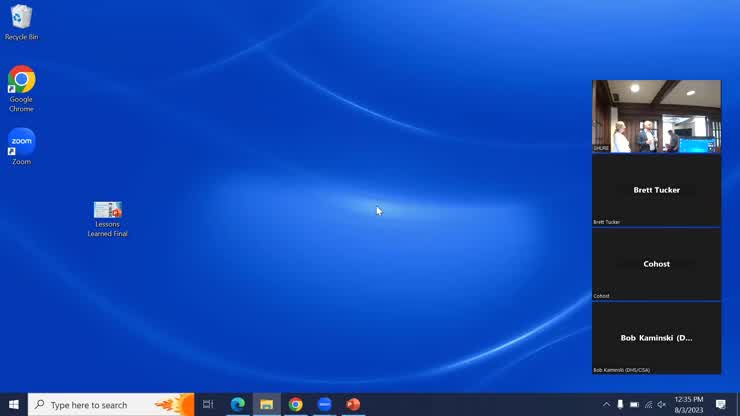740x416 pixels.
Task: Open the network status tray icon
Action: tap(648, 404)
